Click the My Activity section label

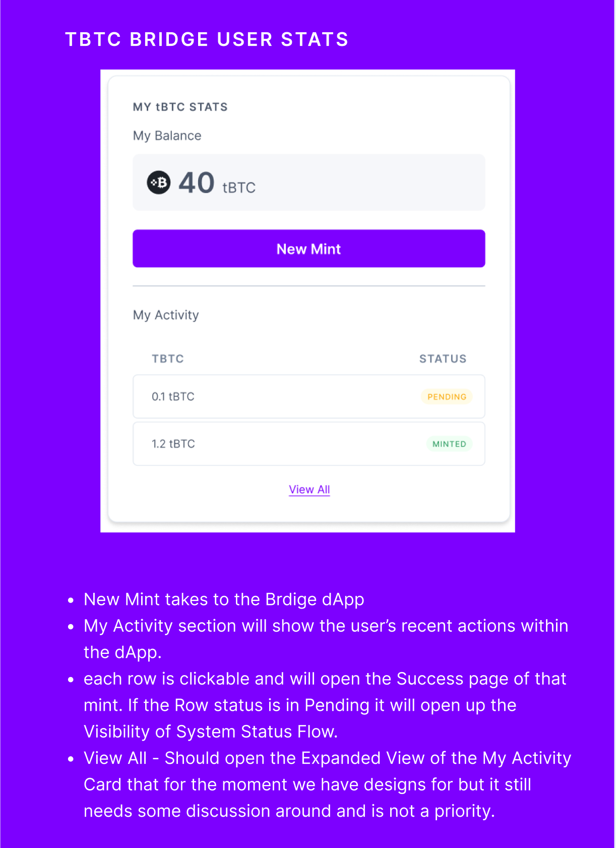tap(165, 315)
